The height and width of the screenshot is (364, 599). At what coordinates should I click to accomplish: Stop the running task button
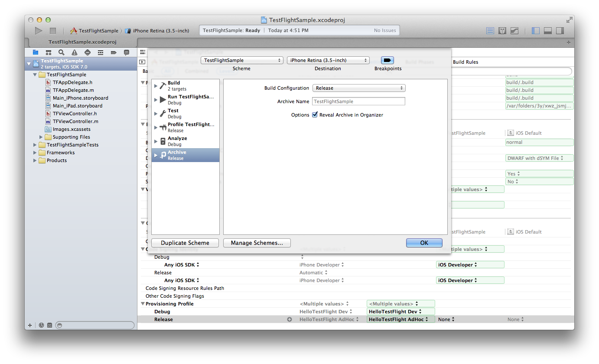click(x=53, y=31)
